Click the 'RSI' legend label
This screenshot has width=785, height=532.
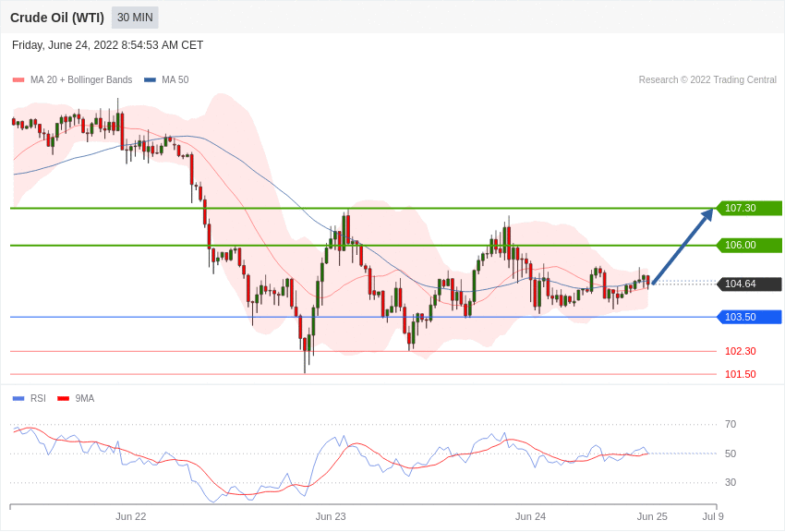pyautogui.click(x=38, y=398)
